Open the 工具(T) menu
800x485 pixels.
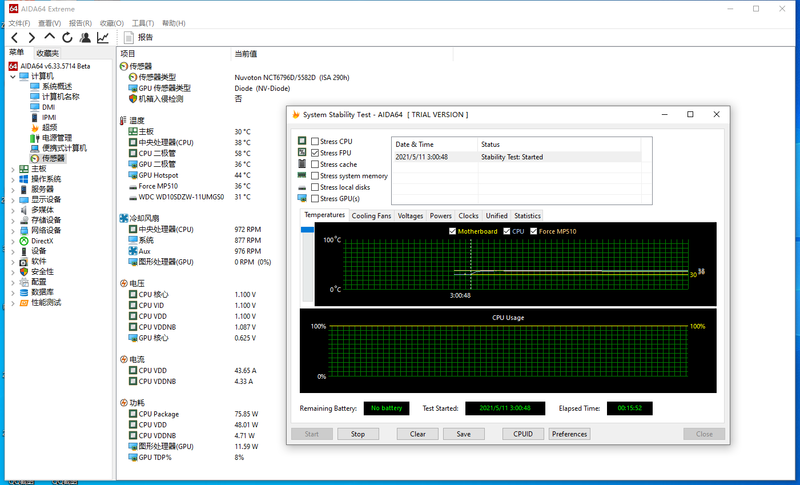[143, 23]
